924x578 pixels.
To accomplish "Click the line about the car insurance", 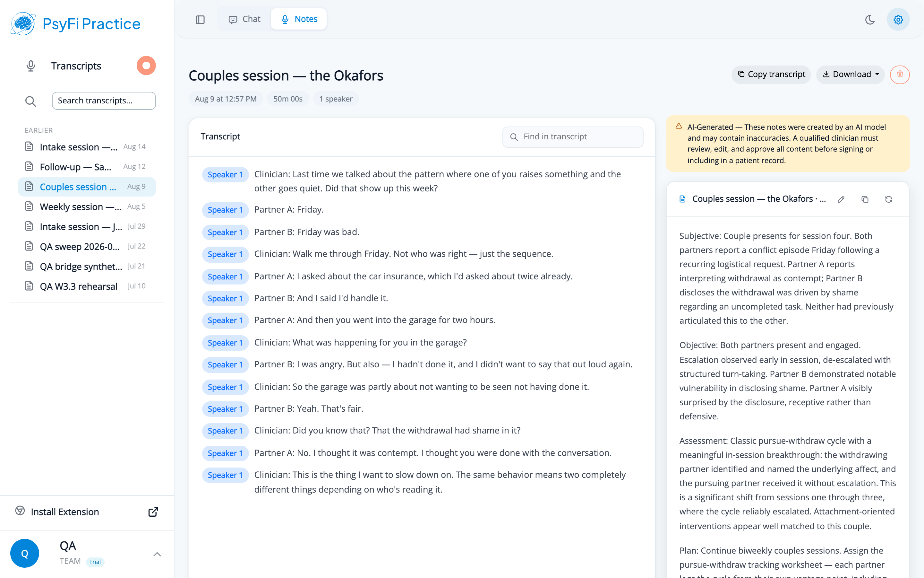I will click(414, 276).
